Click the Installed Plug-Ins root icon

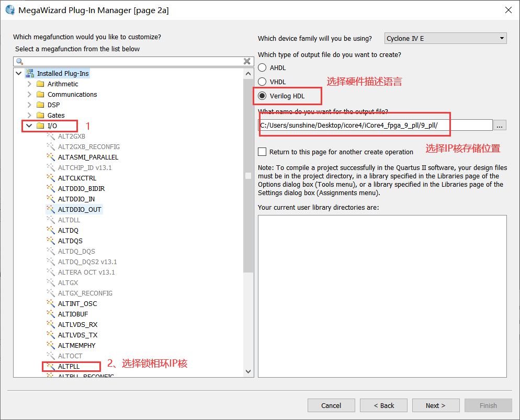click(x=30, y=73)
